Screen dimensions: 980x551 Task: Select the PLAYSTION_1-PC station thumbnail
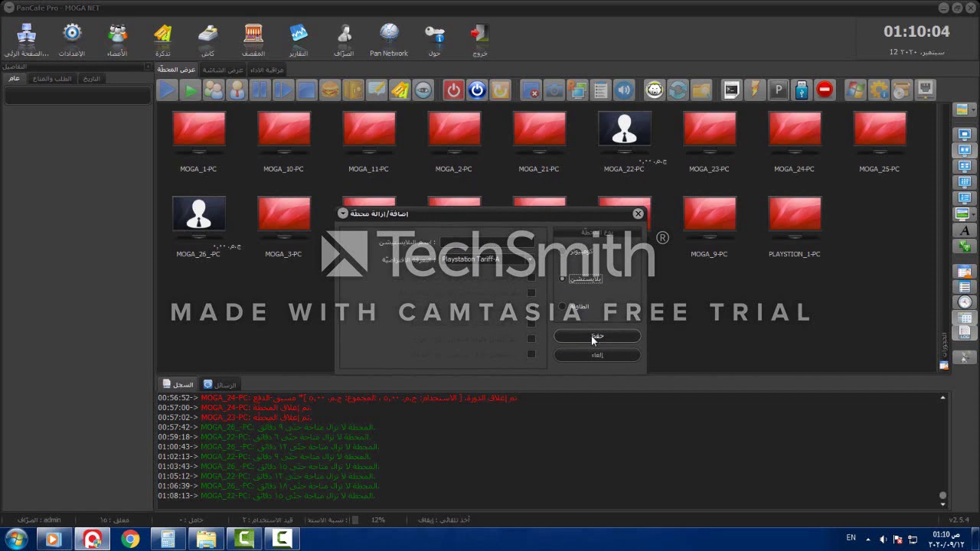pyautogui.click(x=794, y=227)
